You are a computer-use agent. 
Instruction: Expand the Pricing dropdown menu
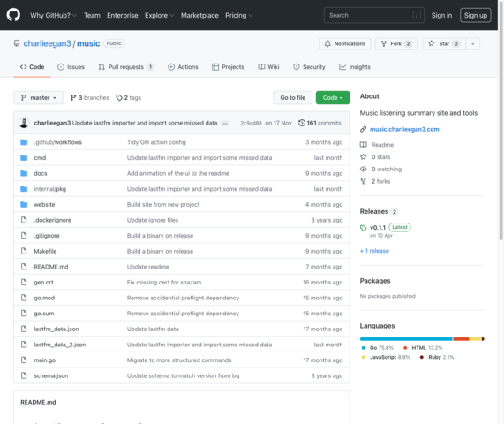tap(239, 15)
